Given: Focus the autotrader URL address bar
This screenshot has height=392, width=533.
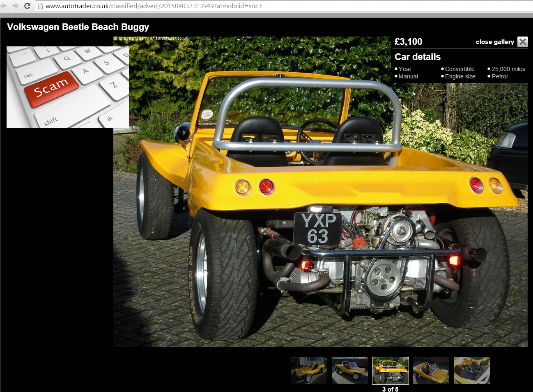Looking at the screenshot, I should 283,6.
